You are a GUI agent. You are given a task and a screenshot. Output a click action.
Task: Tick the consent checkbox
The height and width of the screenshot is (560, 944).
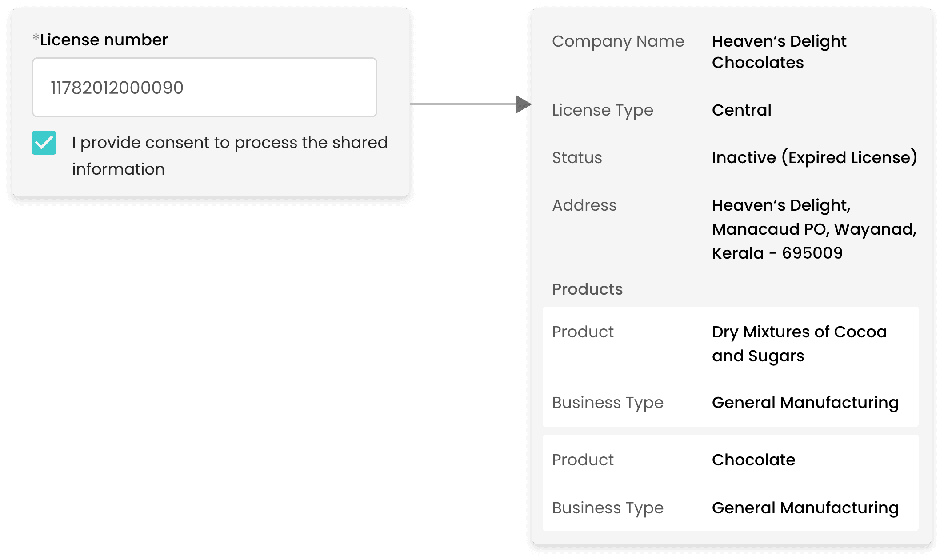44,143
